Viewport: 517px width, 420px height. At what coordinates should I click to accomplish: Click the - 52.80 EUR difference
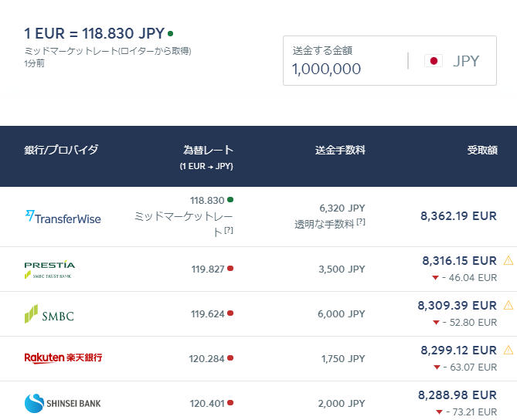click(470, 323)
